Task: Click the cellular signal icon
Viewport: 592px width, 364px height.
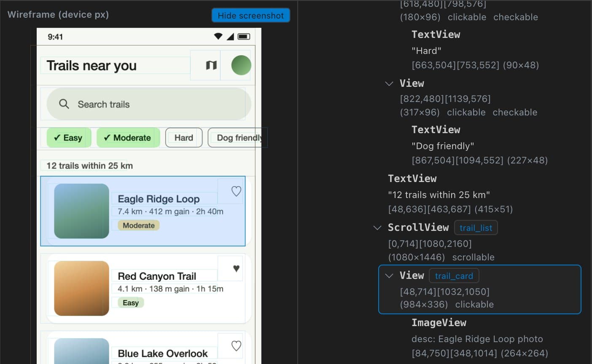Action: pos(230,37)
